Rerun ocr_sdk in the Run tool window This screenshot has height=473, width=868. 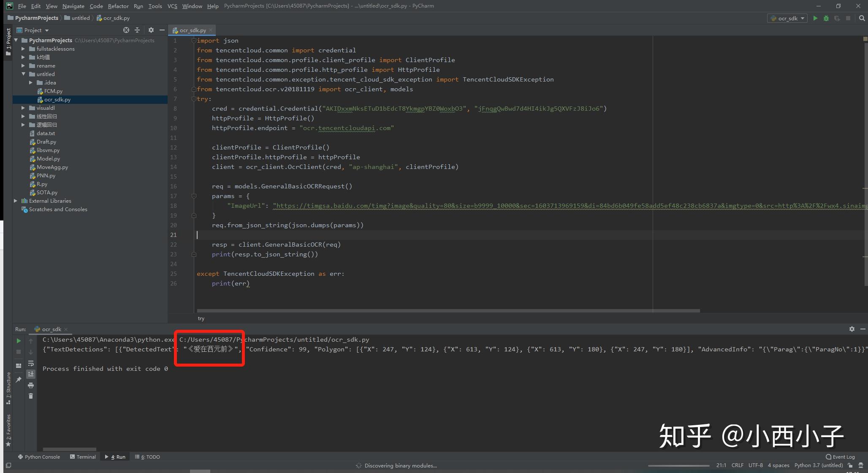click(x=19, y=341)
